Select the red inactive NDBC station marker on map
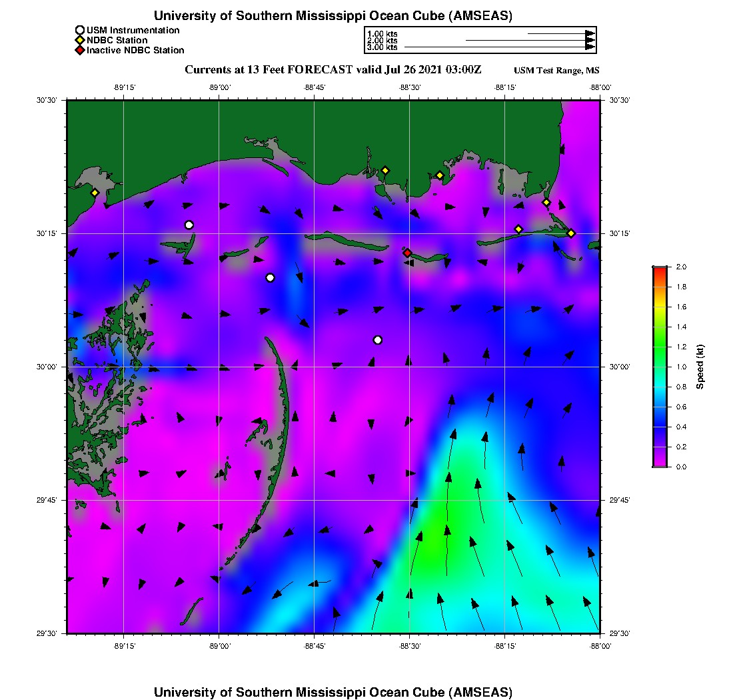 [407, 253]
